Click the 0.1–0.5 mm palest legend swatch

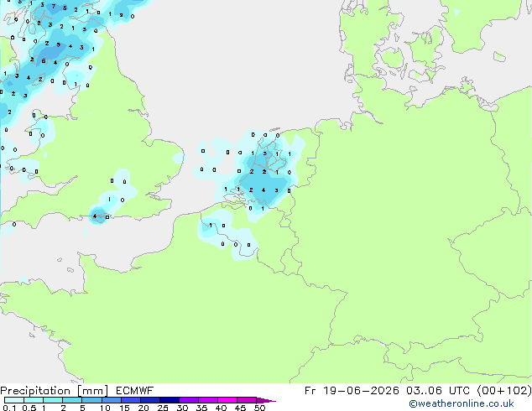pyautogui.click(x=14, y=400)
